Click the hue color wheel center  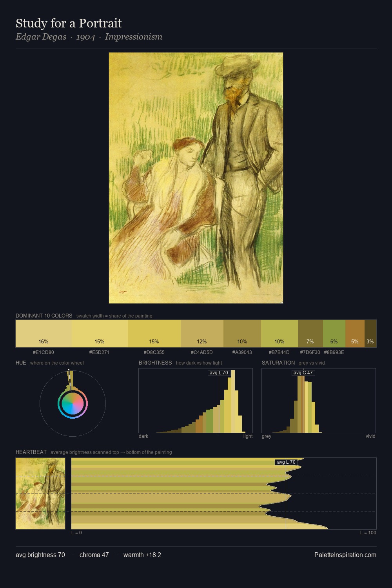pos(73,403)
